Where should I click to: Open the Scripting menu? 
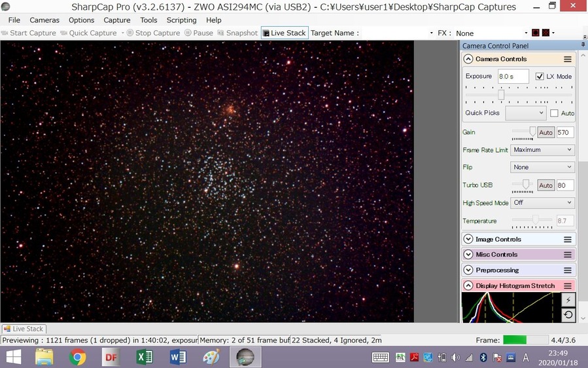[181, 20]
